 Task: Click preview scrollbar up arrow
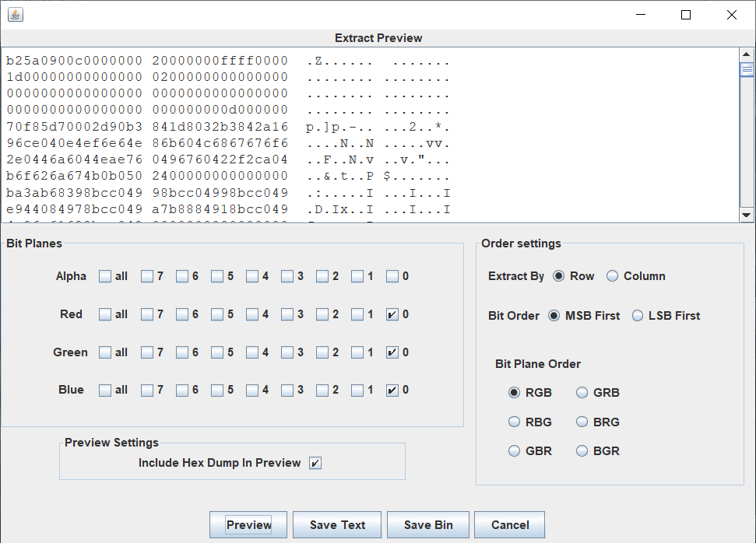[747, 54]
